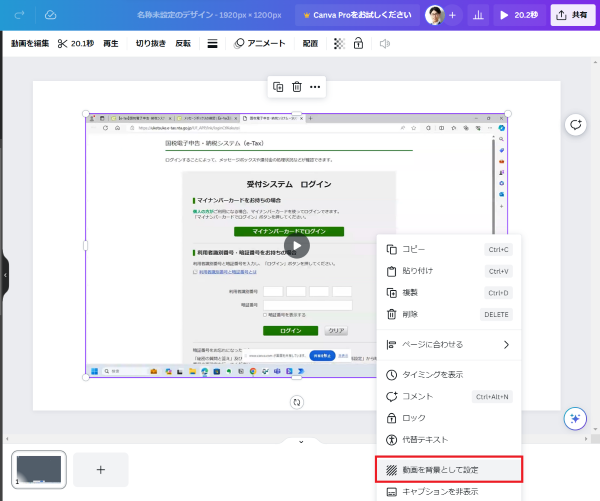Image resolution: width=600 pixels, height=501 pixels.
Task: Click the page 1 thumbnail
Action: [39, 469]
